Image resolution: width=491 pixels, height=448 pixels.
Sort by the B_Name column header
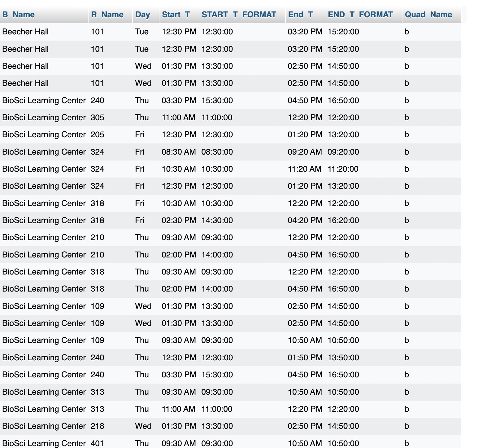(18, 15)
